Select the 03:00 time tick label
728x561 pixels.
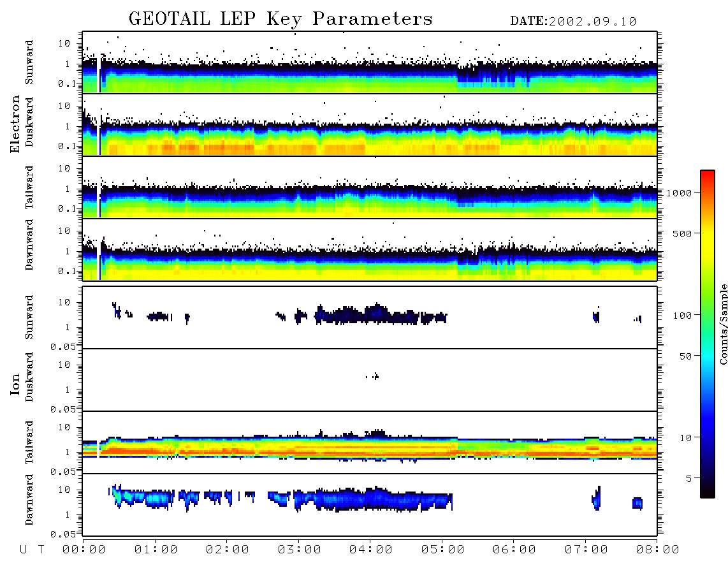point(299,550)
